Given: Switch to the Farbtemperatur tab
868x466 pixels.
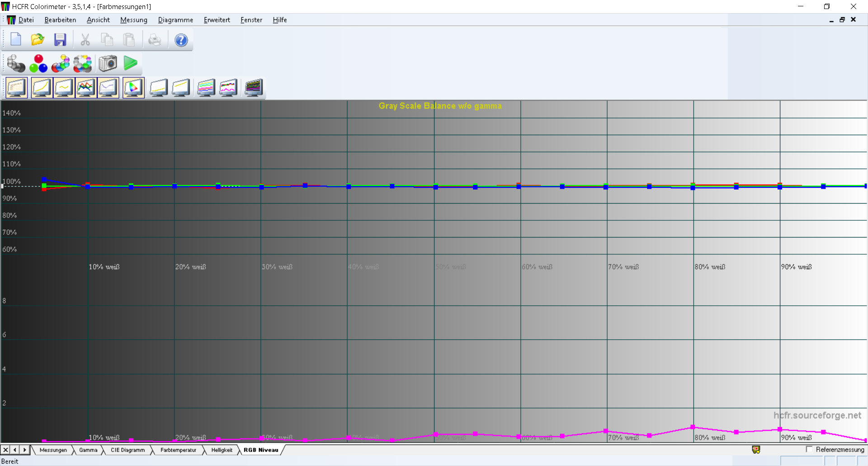Looking at the screenshot, I should point(178,450).
